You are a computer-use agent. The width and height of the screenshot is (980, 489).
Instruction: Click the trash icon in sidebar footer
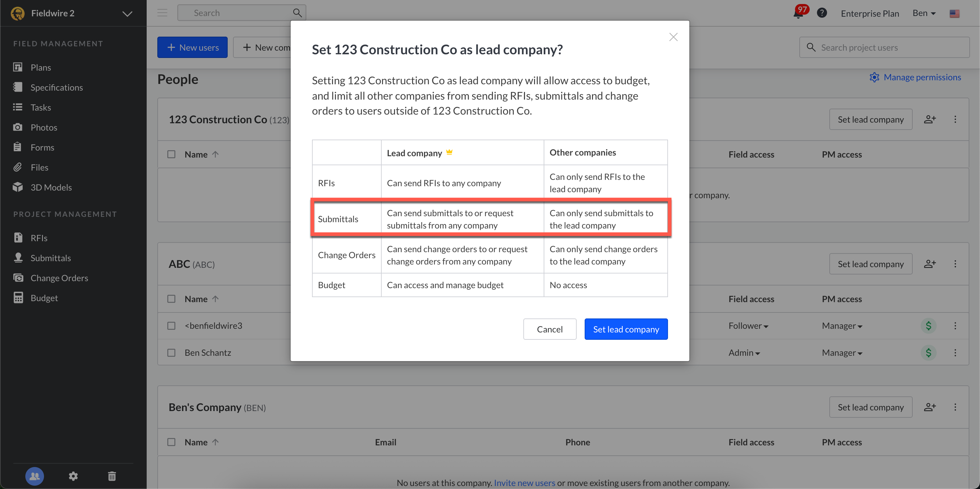[x=112, y=476]
